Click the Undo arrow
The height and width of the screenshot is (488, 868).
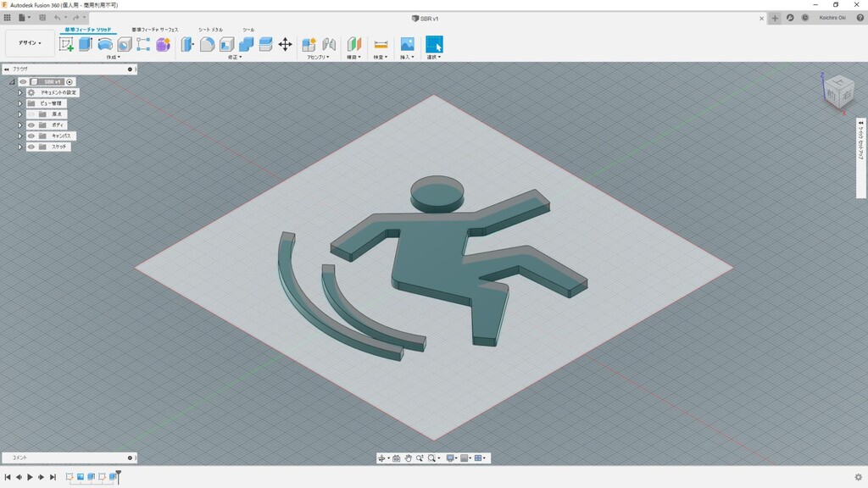tap(57, 18)
